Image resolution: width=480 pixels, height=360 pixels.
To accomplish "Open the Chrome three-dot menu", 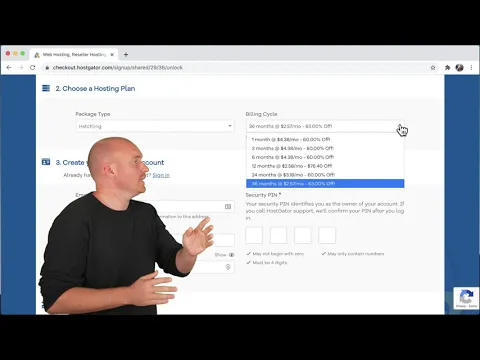I will pos(471,68).
